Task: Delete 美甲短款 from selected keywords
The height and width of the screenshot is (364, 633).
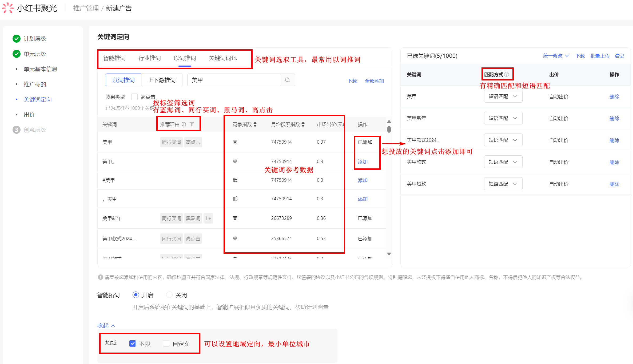Action: point(614,184)
